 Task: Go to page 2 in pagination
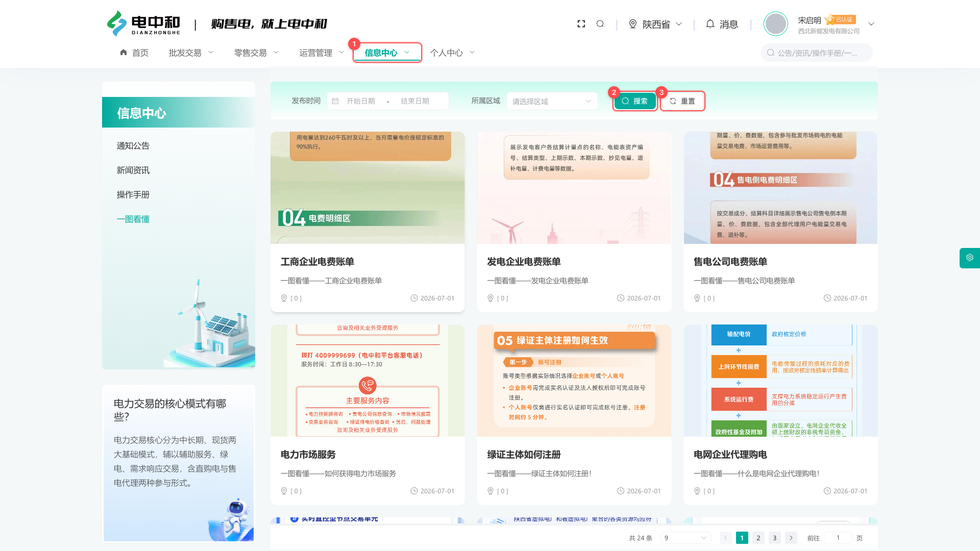[x=758, y=538]
